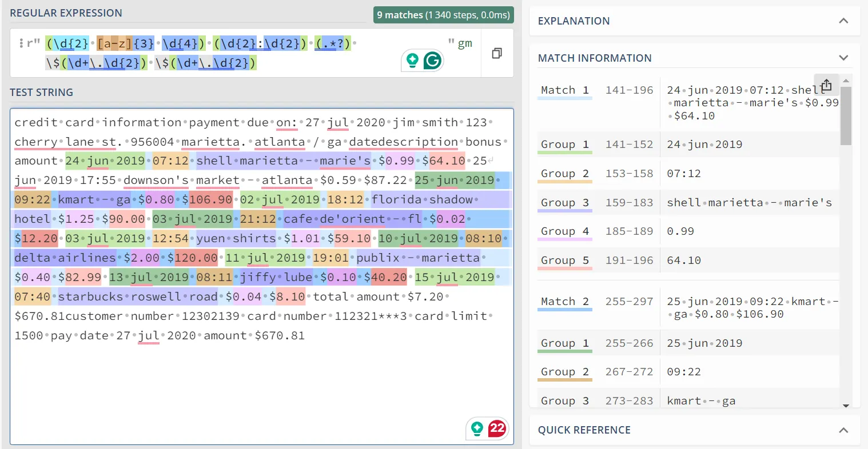Click 'datedescription' in the test string
The width and height of the screenshot is (868, 449).
pyautogui.click(x=404, y=142)
